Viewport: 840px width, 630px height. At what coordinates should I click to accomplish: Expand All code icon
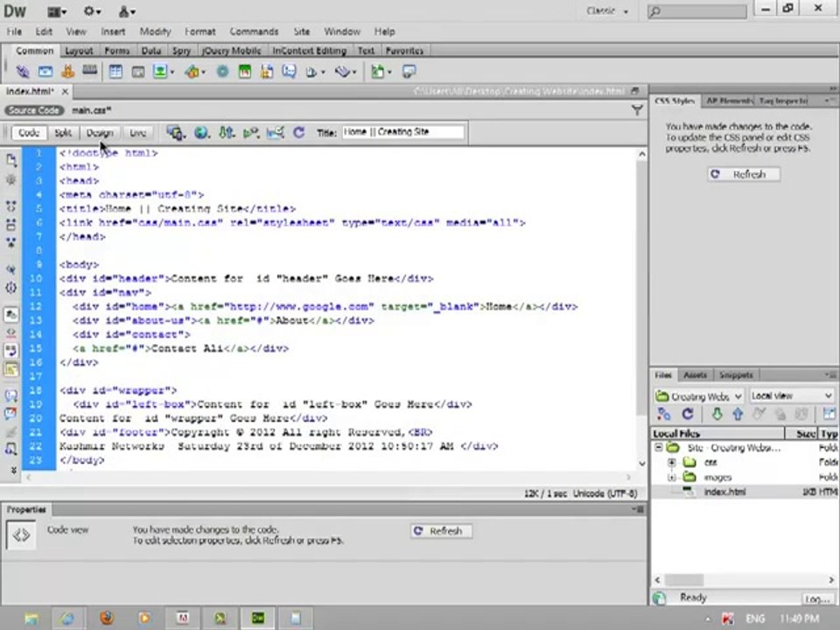(11, 242)
